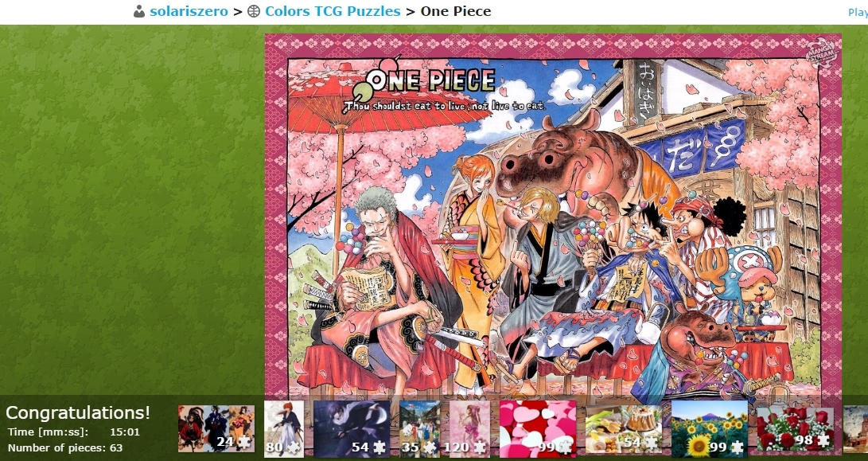Click the globe icon before Colors TCG Puzzles
Viewport: 868px width, 461px height.
254,11
